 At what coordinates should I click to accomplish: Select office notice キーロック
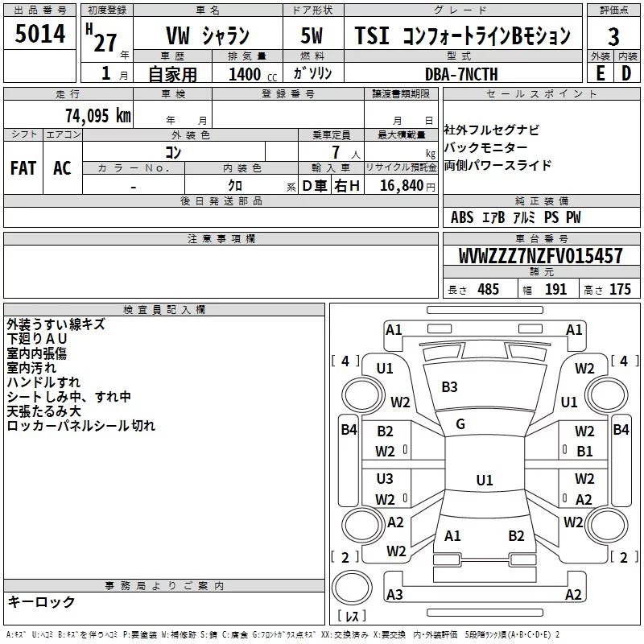coord(41,601)
